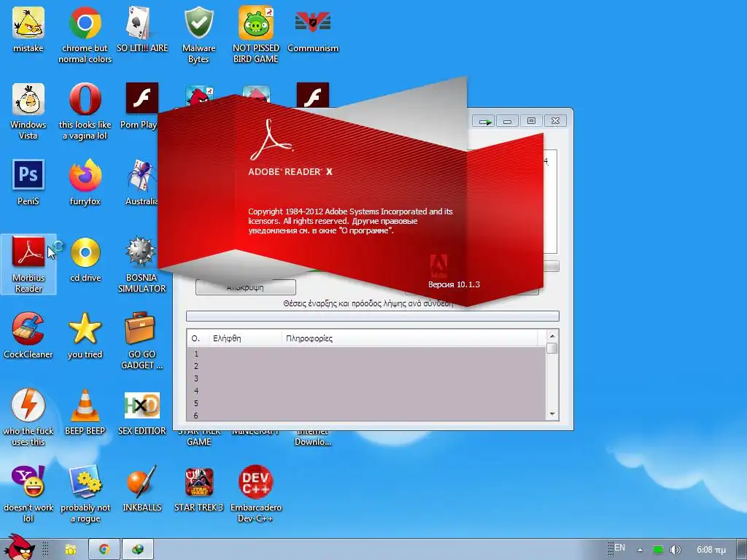Click the 6:08 clock in tray
This screenshot has height=560, width=747.
[711, 550]
